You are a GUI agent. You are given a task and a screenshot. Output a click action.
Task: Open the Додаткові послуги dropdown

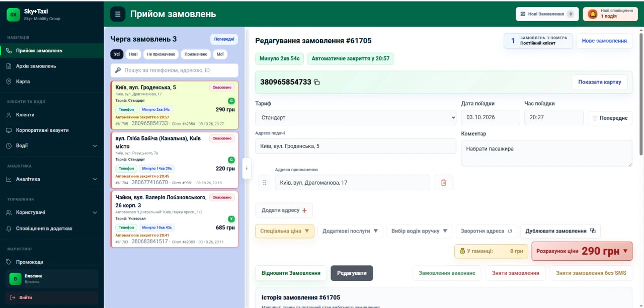350,231
